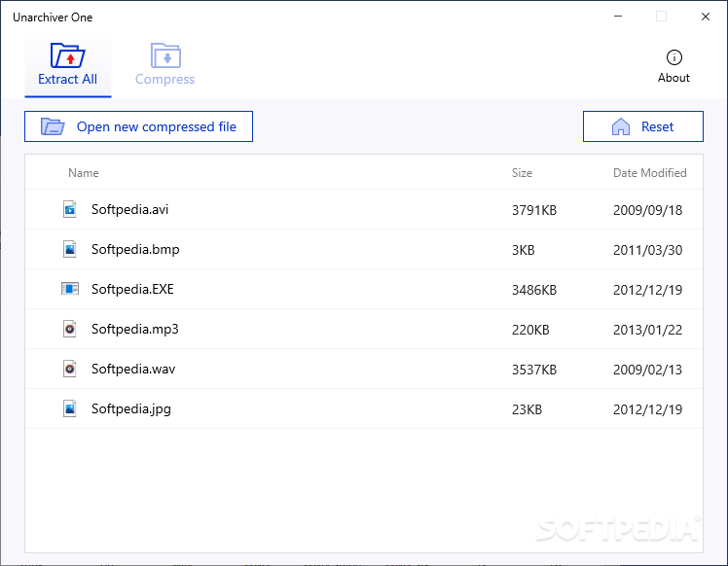Screen dimensions: 728x566
Task: Open the About info icon
Action: pyautogui.click(x=673, y=57)
